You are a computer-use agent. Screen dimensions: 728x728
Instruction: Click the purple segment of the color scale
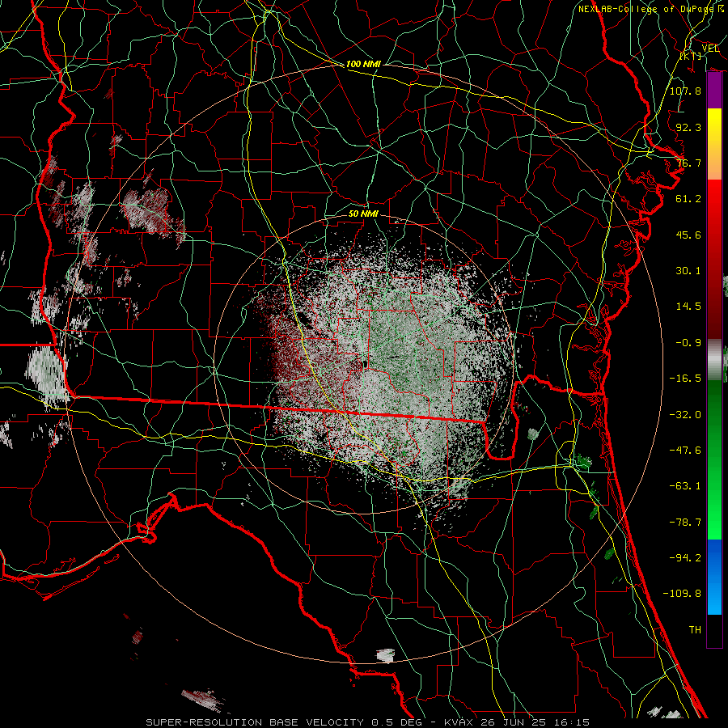(714, 91)
